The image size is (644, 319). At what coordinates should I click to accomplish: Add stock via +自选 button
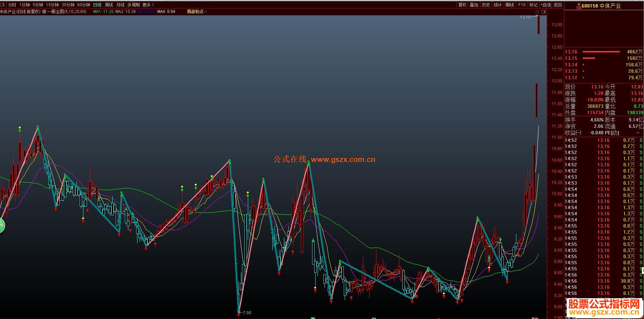(x=546, y=5)
